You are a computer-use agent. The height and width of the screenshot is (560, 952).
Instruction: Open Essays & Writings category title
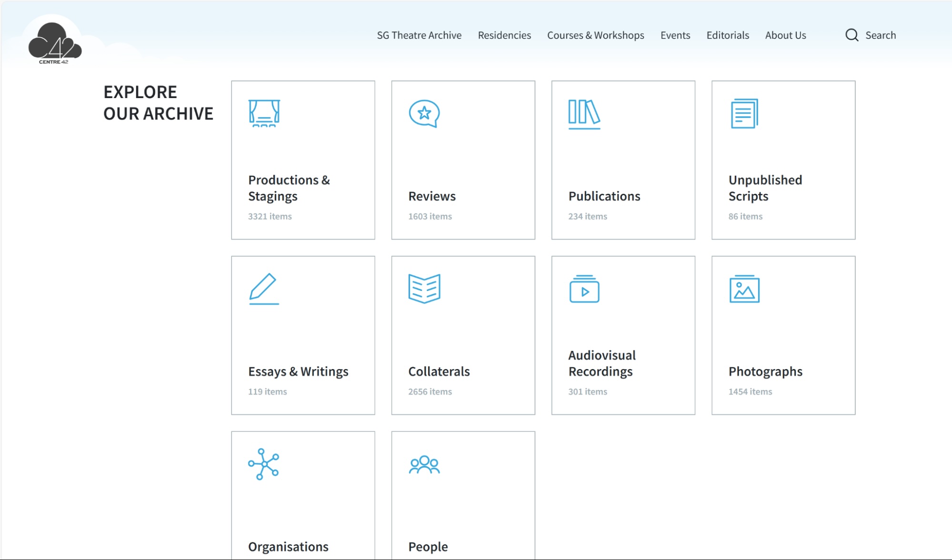298,371
